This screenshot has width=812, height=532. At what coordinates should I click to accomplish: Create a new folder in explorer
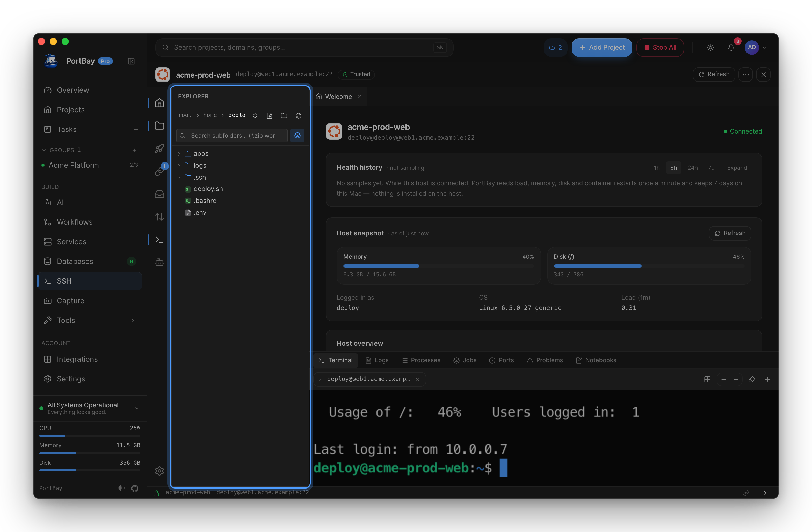coord(284,116)
